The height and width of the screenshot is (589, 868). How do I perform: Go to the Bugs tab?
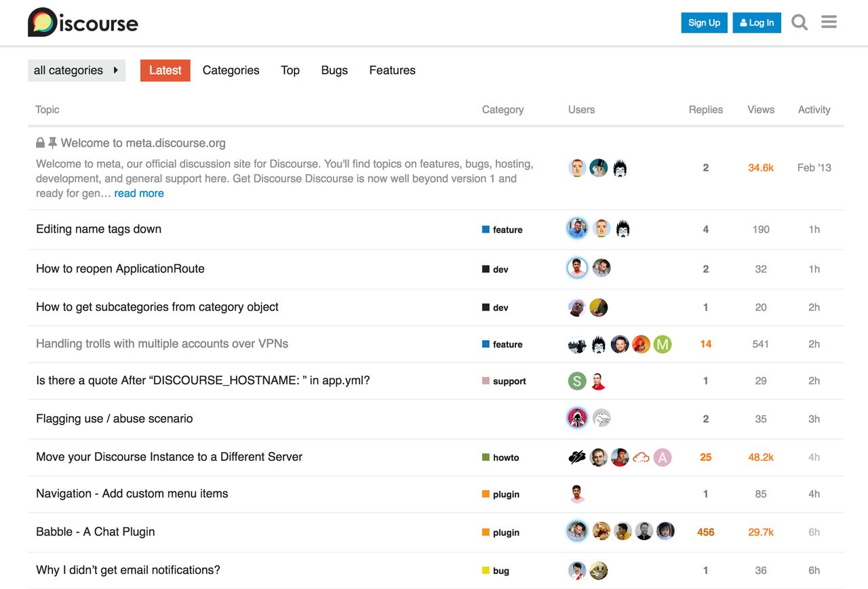[x=334, y=70]
